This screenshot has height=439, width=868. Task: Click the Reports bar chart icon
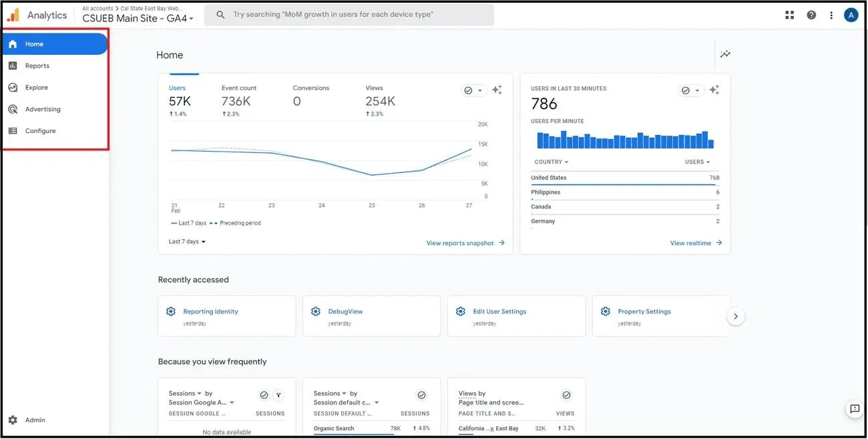(x=13, y=65)
